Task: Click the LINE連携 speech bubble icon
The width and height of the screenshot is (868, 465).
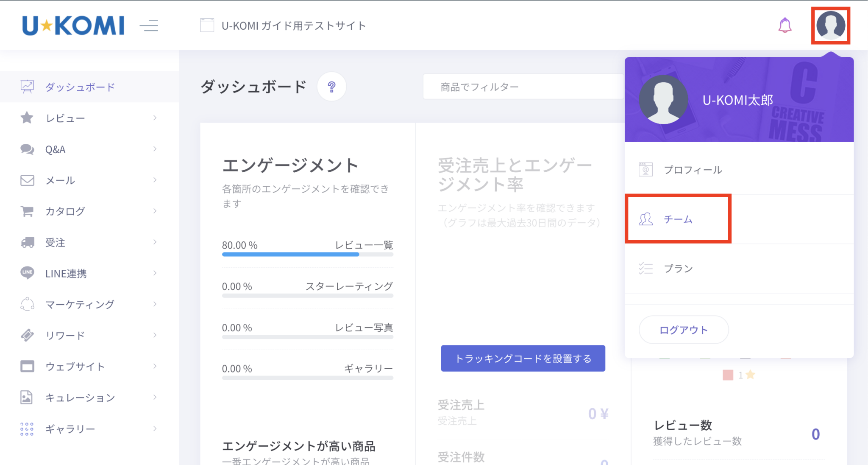Action: tap(27, 273)
